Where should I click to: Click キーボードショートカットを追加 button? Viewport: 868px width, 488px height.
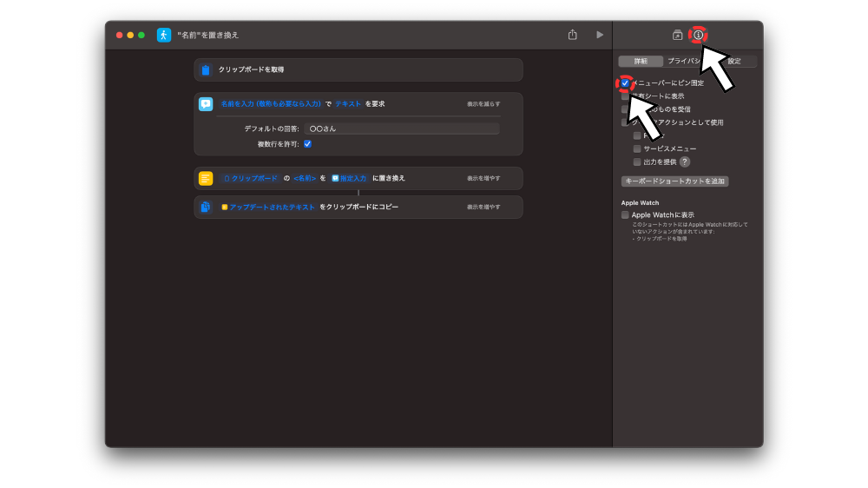674,181
